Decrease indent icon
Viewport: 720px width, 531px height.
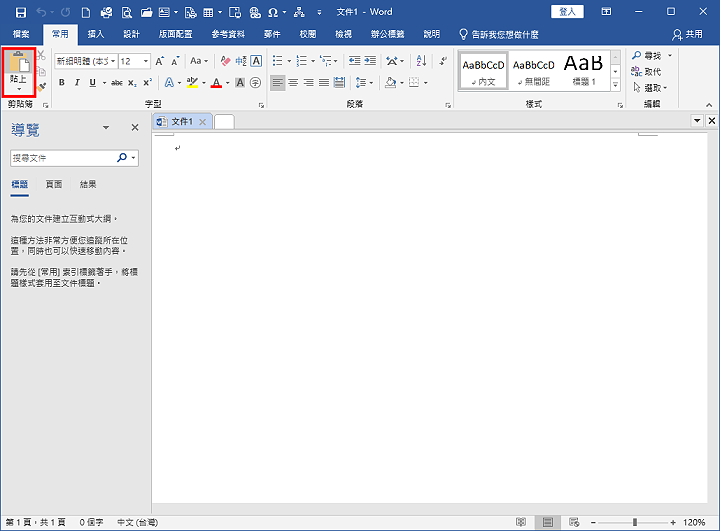pyautogui.click(x=354, y=60)
